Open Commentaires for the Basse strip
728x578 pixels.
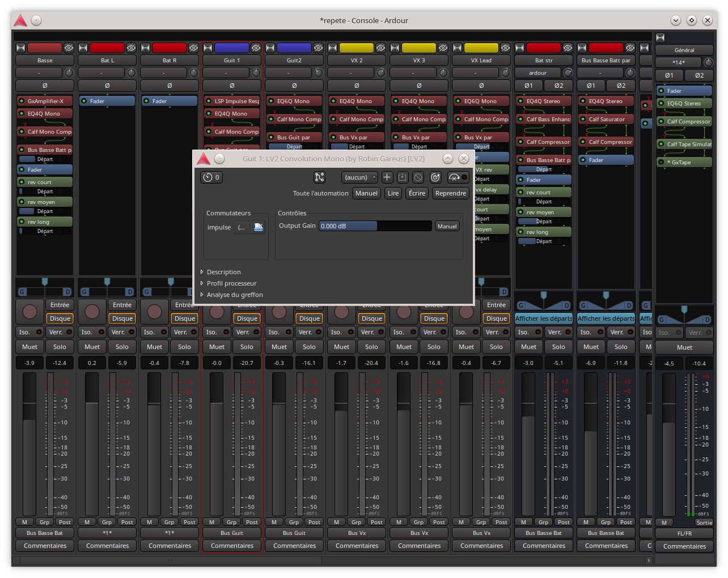tap(45, 546)
